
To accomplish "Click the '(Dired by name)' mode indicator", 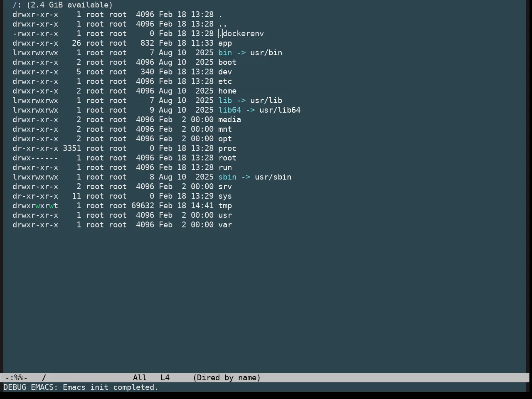I will coord(227,378).
